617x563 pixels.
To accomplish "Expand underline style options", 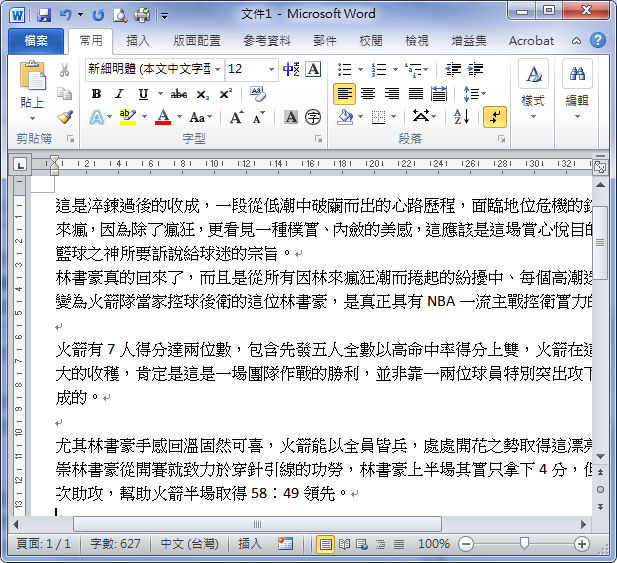I will coord(161,94).
